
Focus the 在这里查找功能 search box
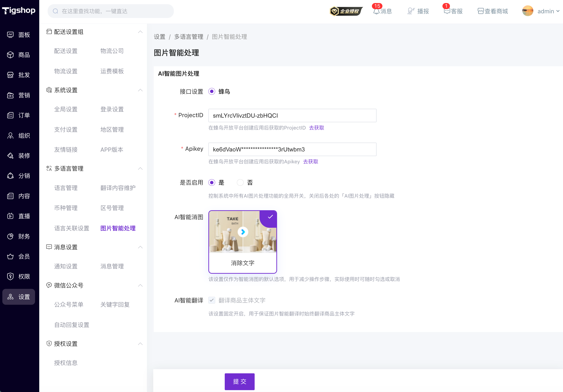tap(110, 11)
